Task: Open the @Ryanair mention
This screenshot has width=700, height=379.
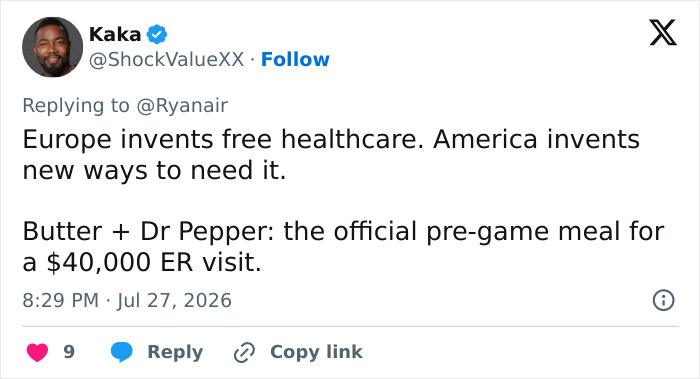Action: point(182,106)
